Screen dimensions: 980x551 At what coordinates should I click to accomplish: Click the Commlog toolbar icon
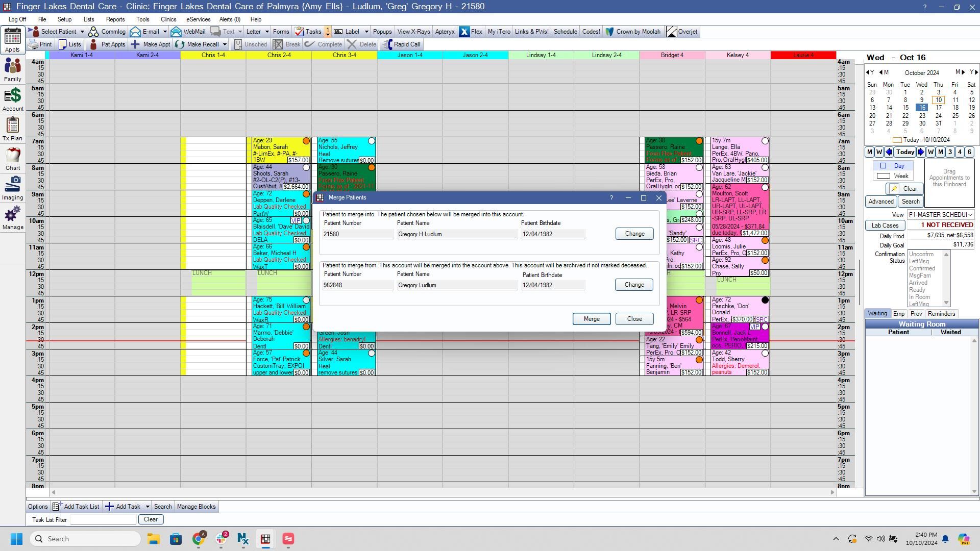pos(93,32)
